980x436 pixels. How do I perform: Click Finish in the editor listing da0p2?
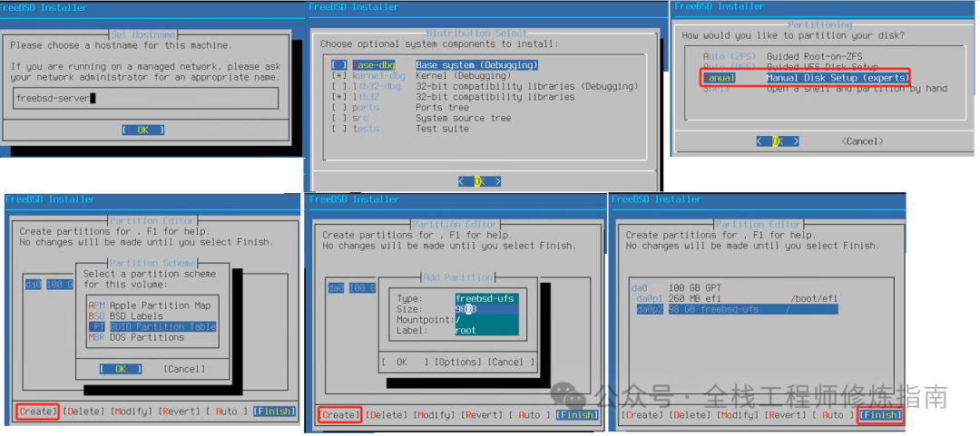point(880,415)
